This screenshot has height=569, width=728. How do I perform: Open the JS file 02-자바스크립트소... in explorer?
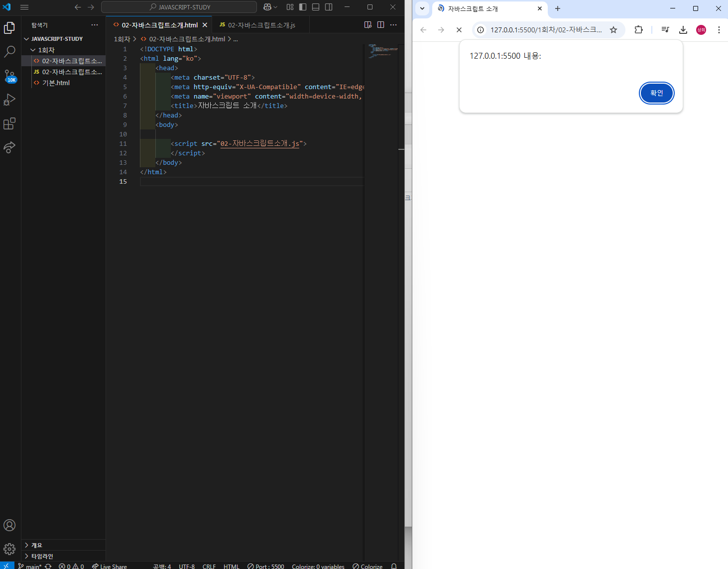(x=63, y=72)
